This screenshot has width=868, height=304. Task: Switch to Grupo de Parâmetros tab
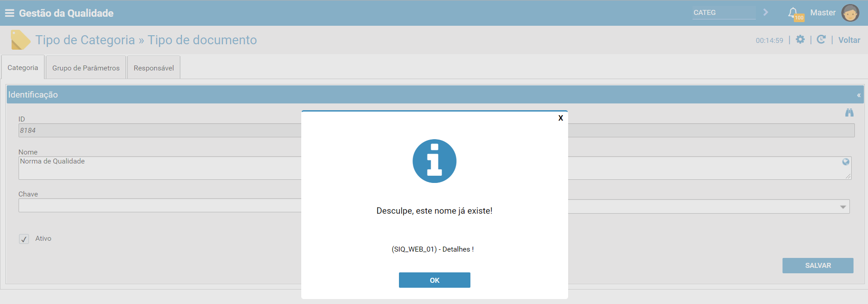click(86, 68)
